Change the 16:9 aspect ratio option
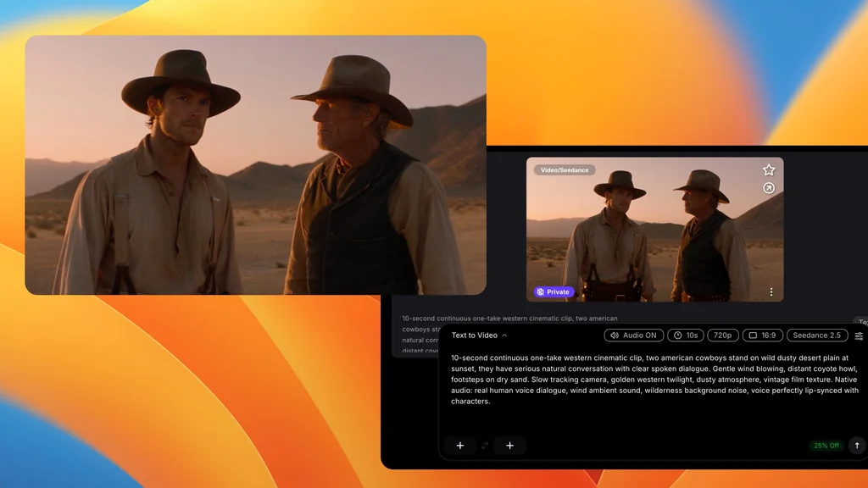The height and width of the screenshot is (488, 868). point(762,335)
